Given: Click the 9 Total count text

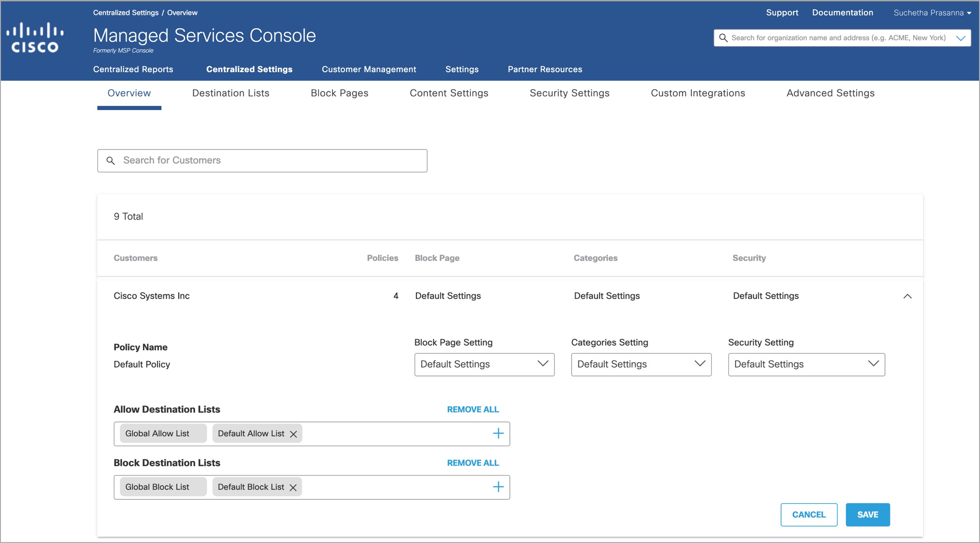Looking at the screenshot, I should click(x=128, y=217).
